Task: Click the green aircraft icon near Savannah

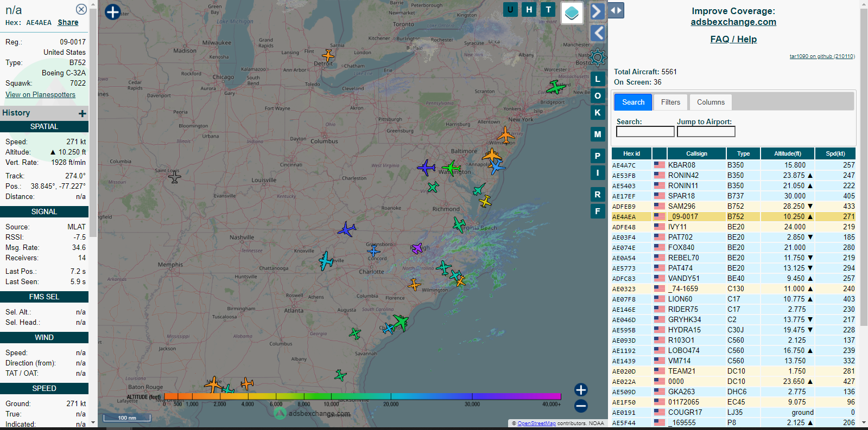Action: (355, 333)
